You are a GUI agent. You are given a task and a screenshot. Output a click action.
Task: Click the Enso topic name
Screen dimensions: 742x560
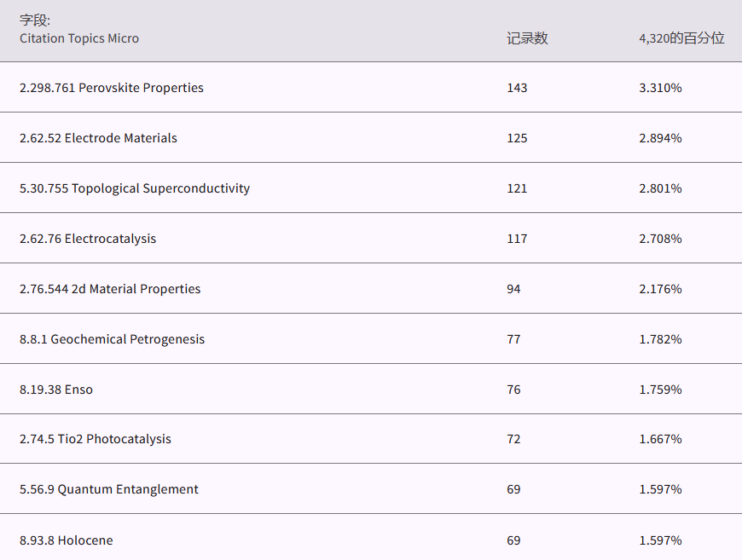coord(56,390)
